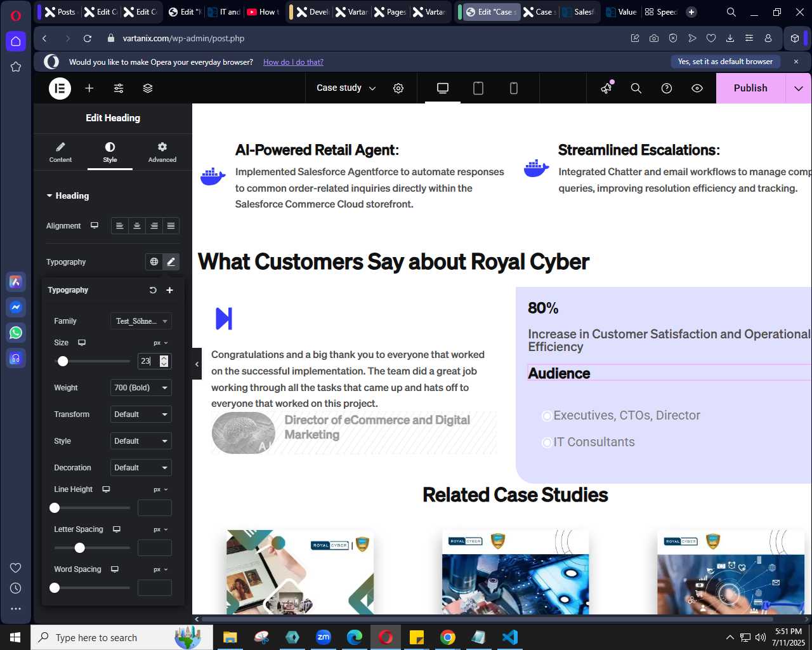Toggle typography edit pencil icon

pos(171,262)
